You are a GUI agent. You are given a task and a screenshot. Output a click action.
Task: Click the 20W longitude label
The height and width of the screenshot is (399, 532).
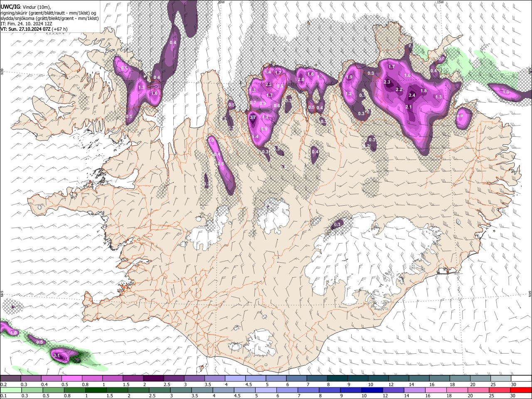pyautogui.click(x=221, y=2)
